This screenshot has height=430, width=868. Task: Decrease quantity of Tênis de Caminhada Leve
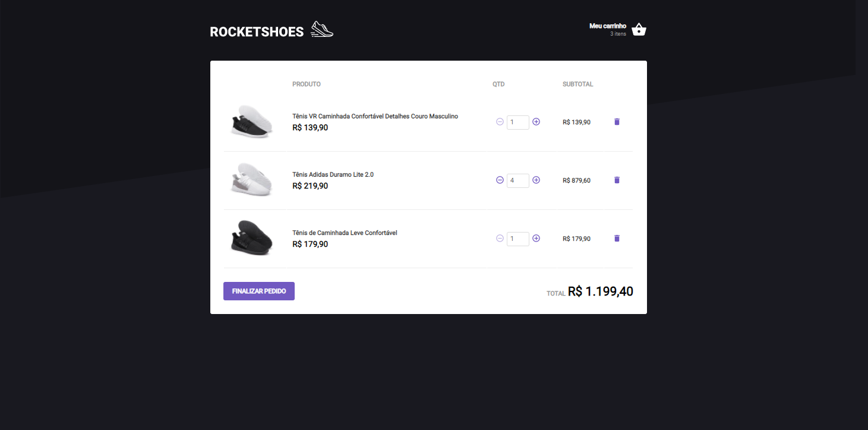point(500,238)
